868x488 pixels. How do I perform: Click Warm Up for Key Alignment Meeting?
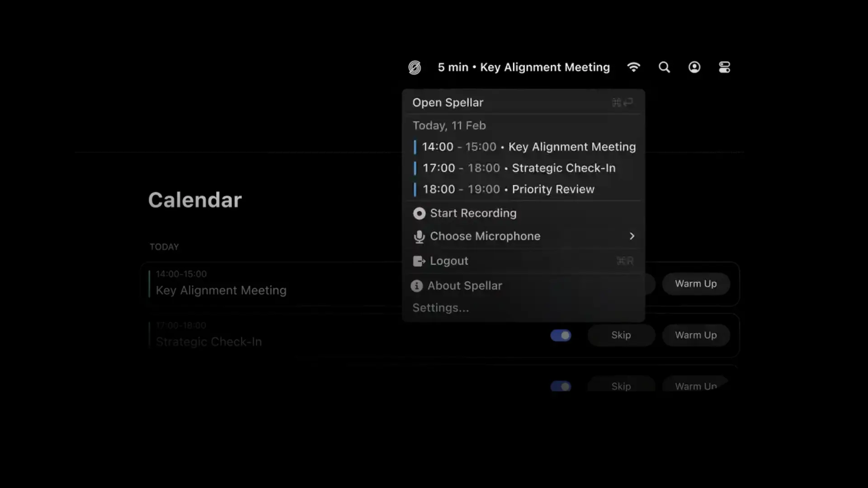(x=696, y=284)
